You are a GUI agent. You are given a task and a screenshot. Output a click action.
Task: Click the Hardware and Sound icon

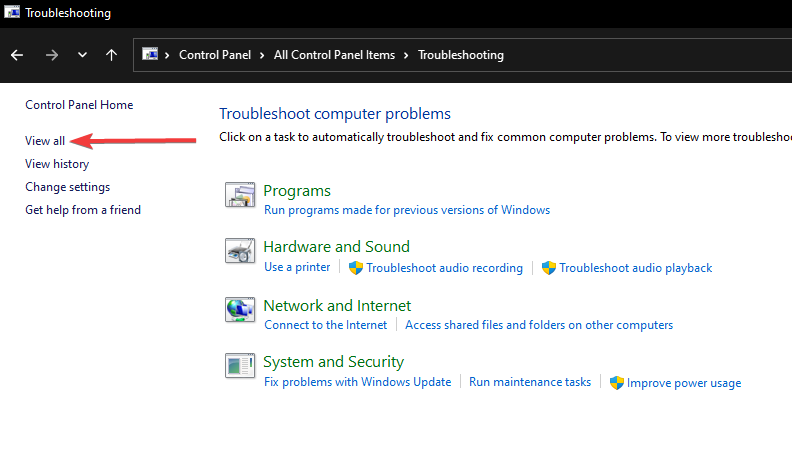click(x=240, y=251)
